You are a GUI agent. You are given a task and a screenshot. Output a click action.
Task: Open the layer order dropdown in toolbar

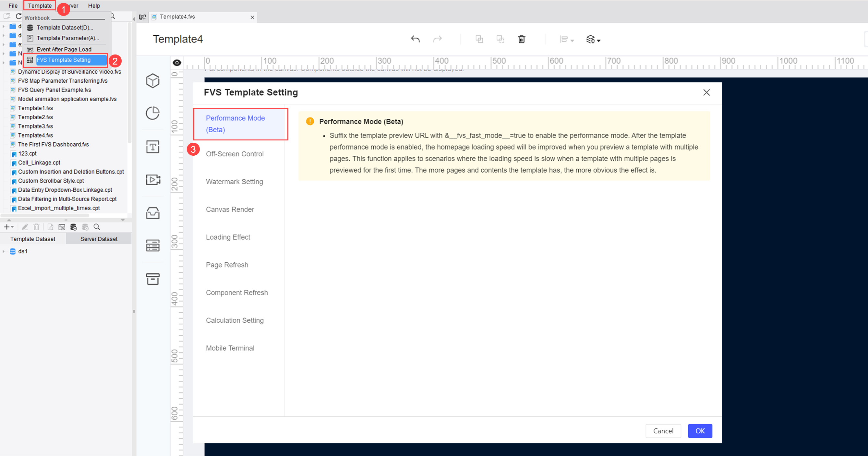593,40
